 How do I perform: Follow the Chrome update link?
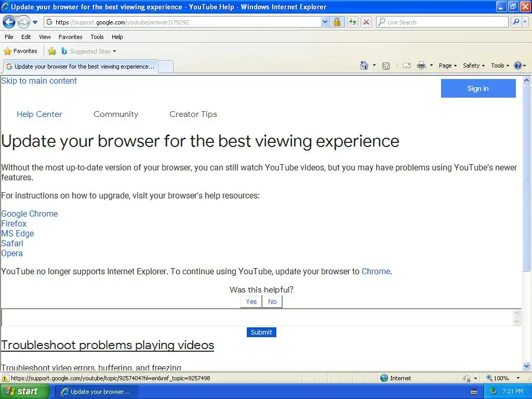(376, 271)
